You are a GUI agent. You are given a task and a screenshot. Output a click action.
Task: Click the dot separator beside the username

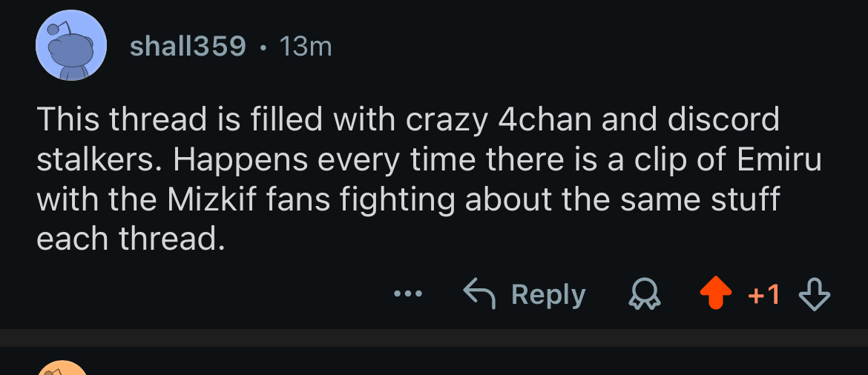[263, 47]
